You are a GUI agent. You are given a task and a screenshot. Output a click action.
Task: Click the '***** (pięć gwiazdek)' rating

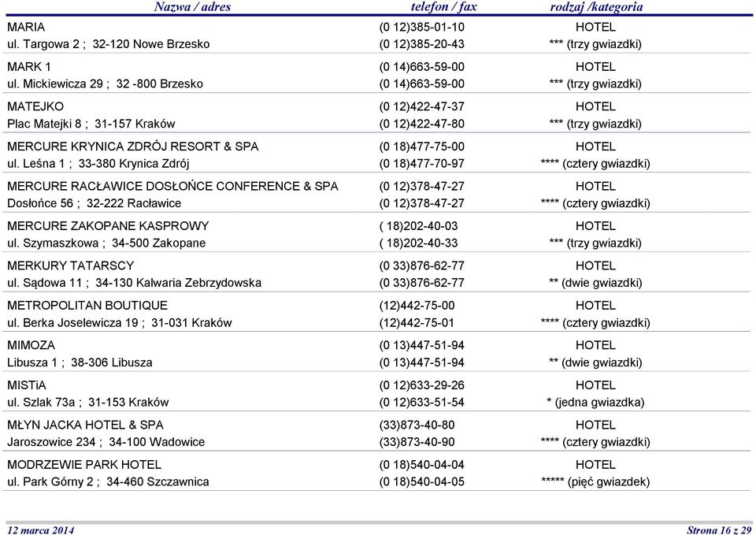(x=596, y=482)
